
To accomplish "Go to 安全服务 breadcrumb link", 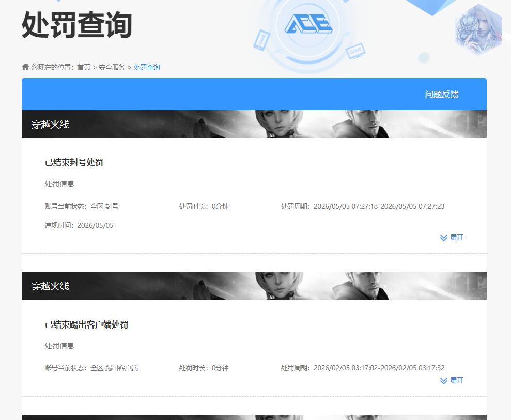I will [112, 67].
